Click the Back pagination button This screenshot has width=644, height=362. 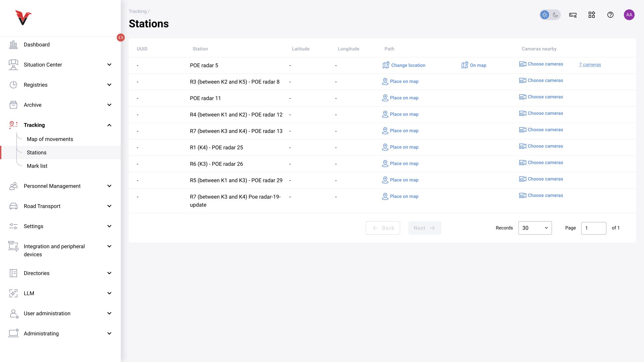pyautogui.click(x=383, y=228)
